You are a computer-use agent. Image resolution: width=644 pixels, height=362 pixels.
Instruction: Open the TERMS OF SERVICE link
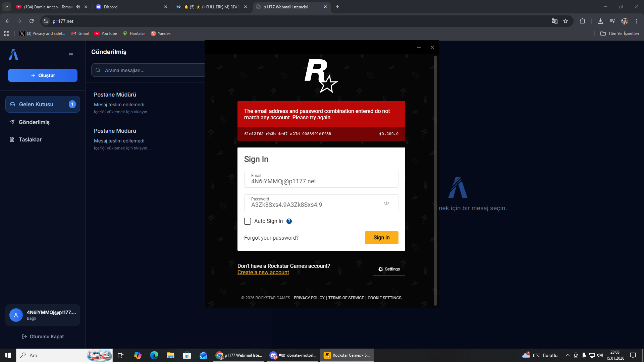point(346,298)
